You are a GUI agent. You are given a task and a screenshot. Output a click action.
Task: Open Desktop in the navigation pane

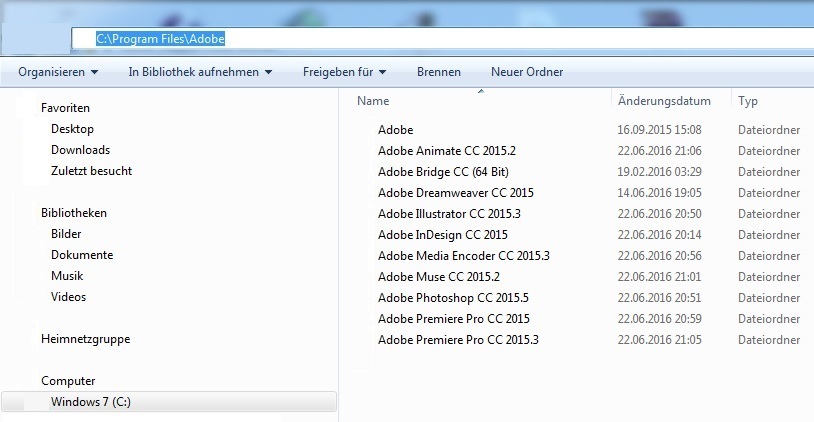72,129
